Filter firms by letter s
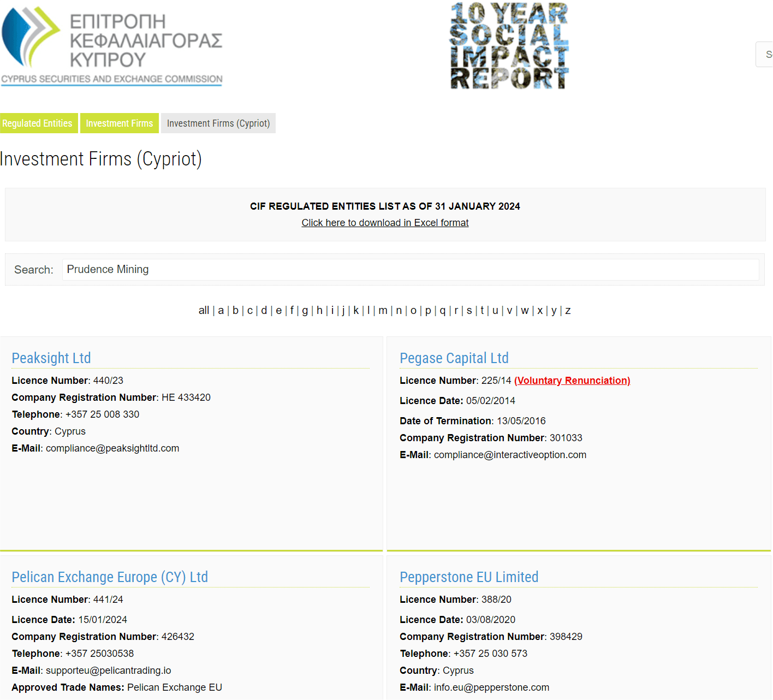This screenshot has height=700, width=773. [469, 311]
